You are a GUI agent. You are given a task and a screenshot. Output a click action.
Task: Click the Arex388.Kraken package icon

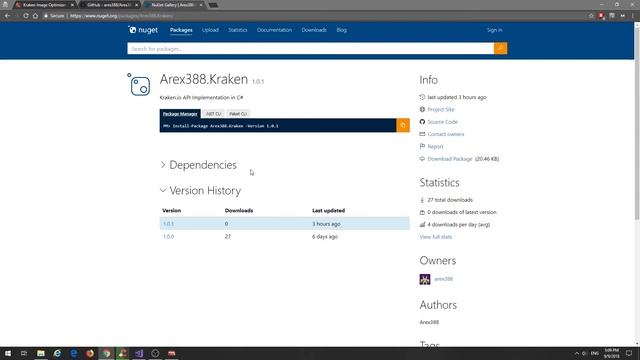point(139,84)
